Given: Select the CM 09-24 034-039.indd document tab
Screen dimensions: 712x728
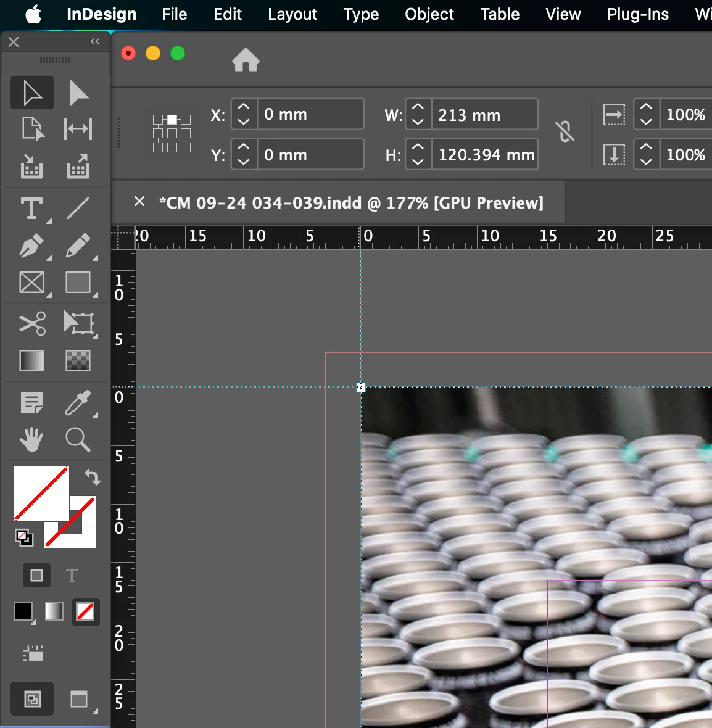Looking at the screenshot, I should click(x=351, y=203).
